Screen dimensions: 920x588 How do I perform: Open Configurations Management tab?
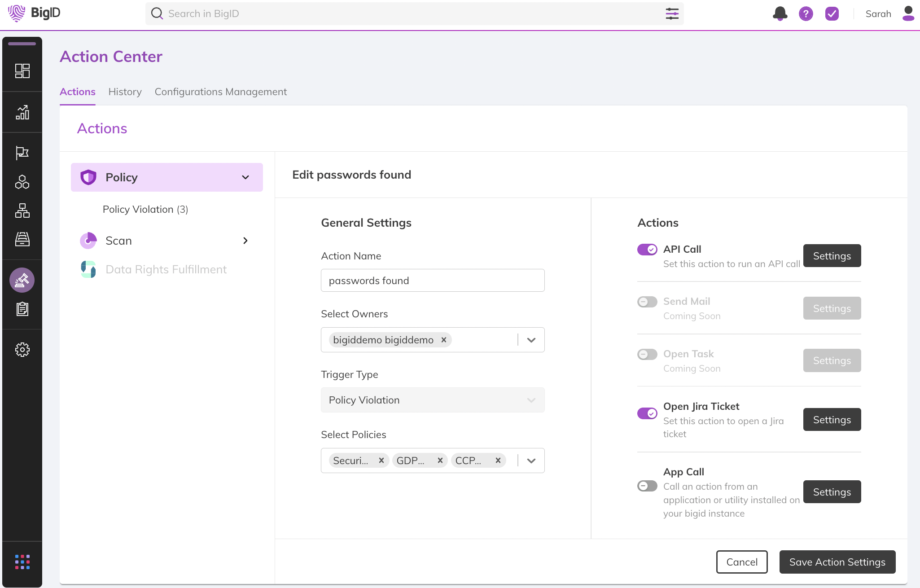tap(220, 92)
